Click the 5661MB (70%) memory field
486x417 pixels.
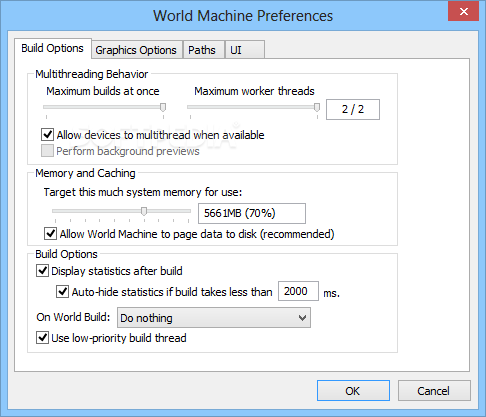click(252, 213)
